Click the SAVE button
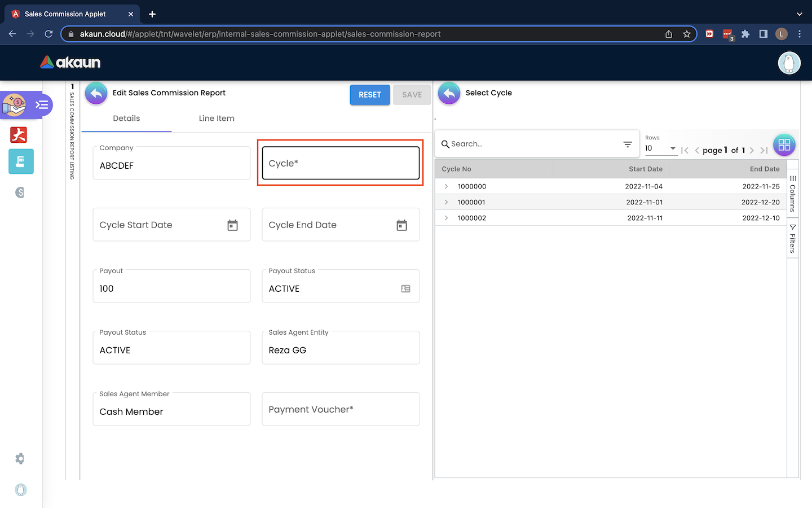The height and width of the screenshot is (508, 812). (412, 95)
